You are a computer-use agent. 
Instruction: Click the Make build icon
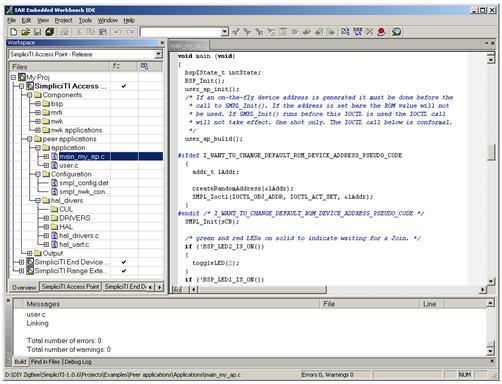[358, 32]
